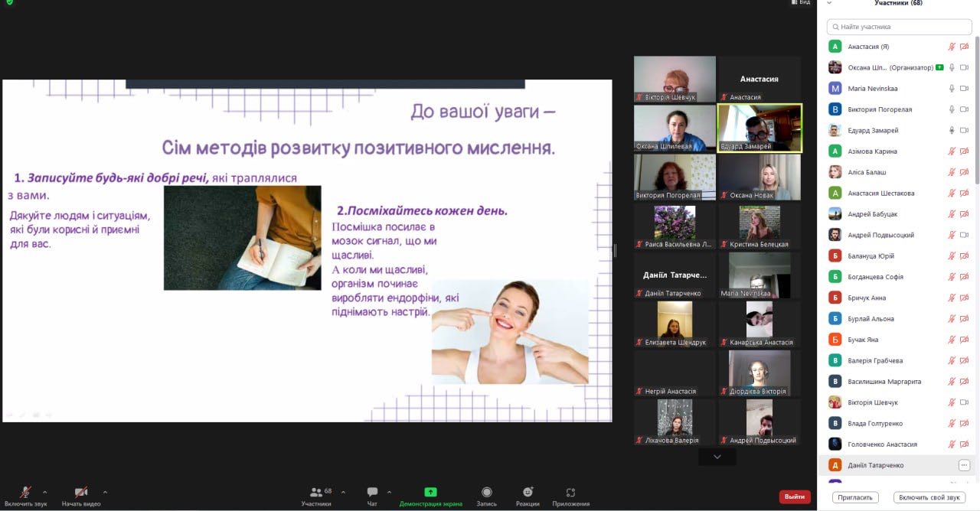980x511 pixels.
Task: Click the more options button for Даніїл Татарченко
Action: point(964,465)
